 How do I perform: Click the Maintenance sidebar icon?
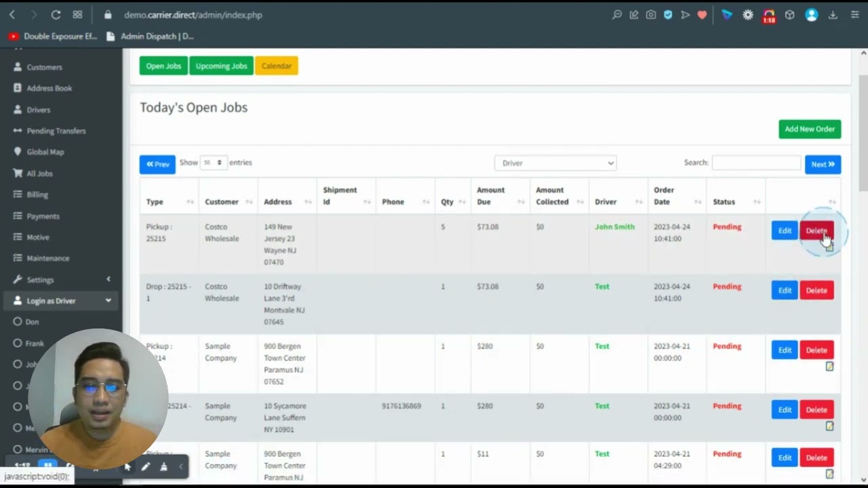point(18,258)
